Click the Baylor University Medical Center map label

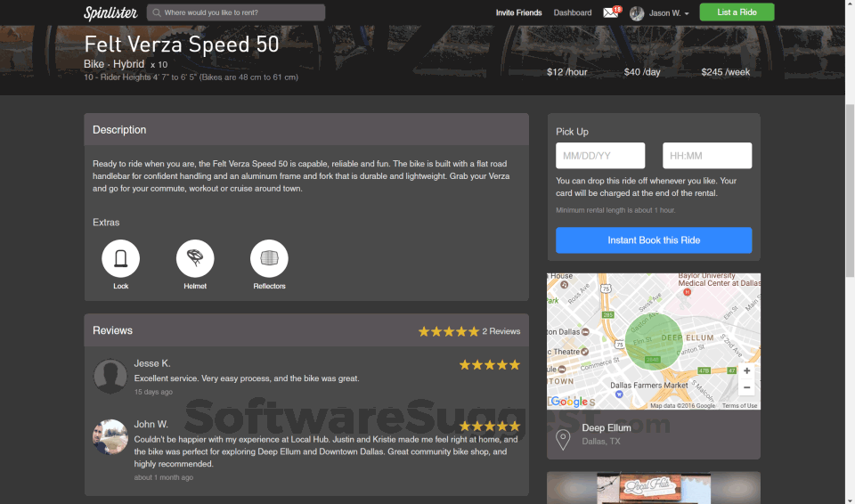click(719, 280)
